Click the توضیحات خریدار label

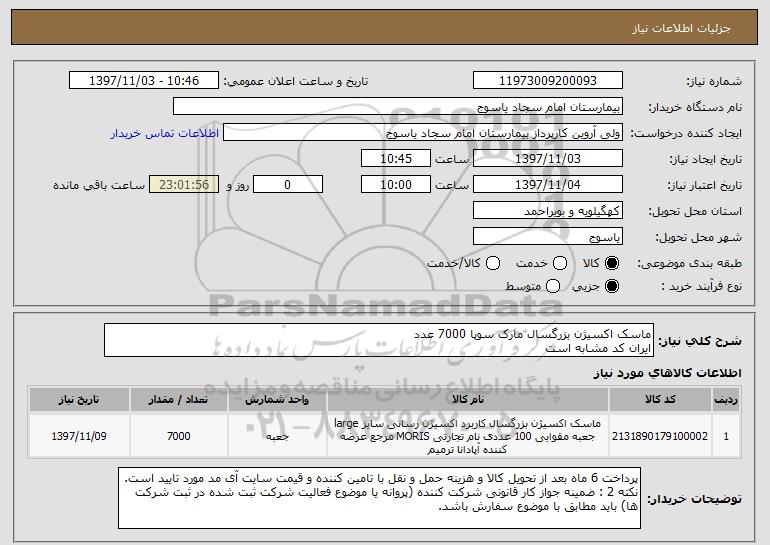tap(694, 499)
